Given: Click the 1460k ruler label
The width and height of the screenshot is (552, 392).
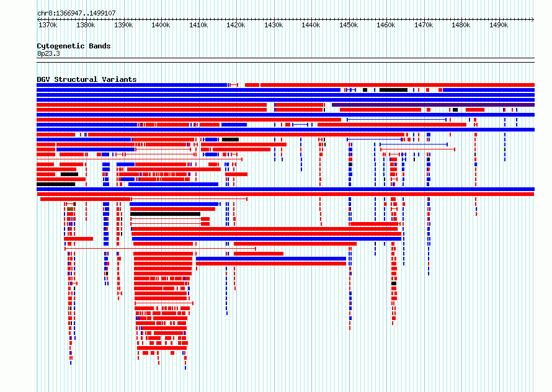Looking at the screenshot, I should pyautogui.click(x=386, y=25).
